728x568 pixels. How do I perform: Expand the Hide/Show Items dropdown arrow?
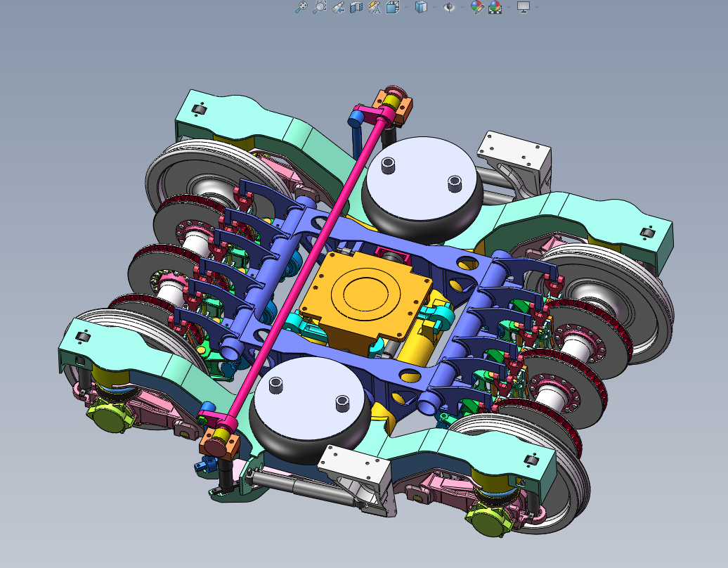pyautogui.click(x=463, y=7)
